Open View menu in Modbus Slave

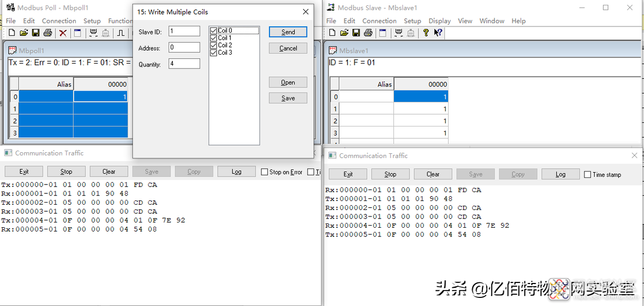pos(465,21)
